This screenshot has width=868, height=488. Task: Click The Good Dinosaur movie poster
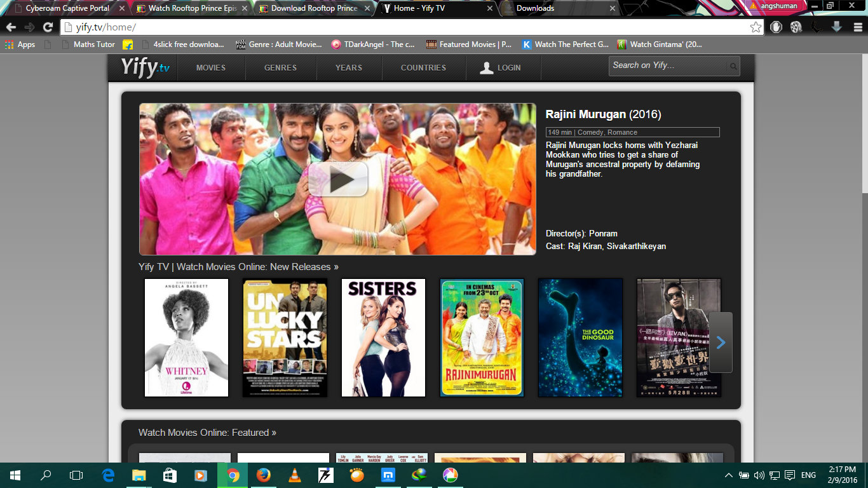pos(580,337)
